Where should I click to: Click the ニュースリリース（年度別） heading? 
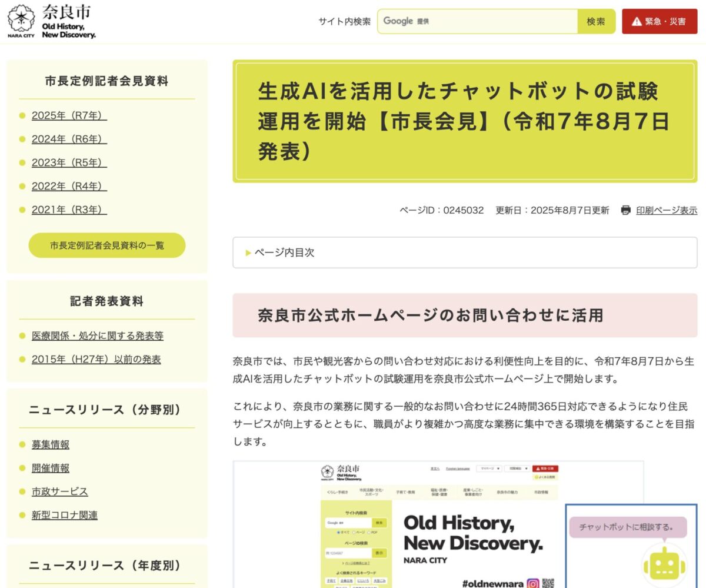pos(107,566)
